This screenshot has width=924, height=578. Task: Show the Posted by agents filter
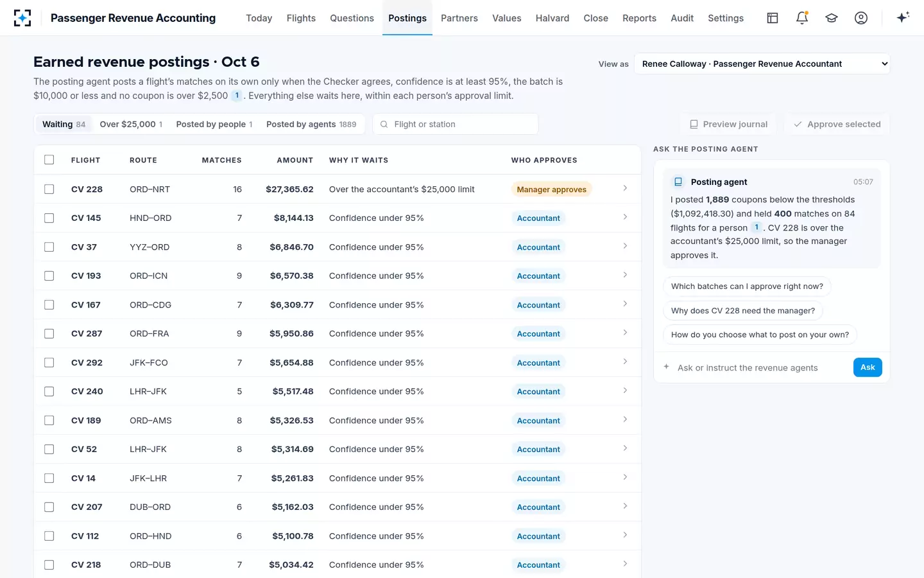311,124
